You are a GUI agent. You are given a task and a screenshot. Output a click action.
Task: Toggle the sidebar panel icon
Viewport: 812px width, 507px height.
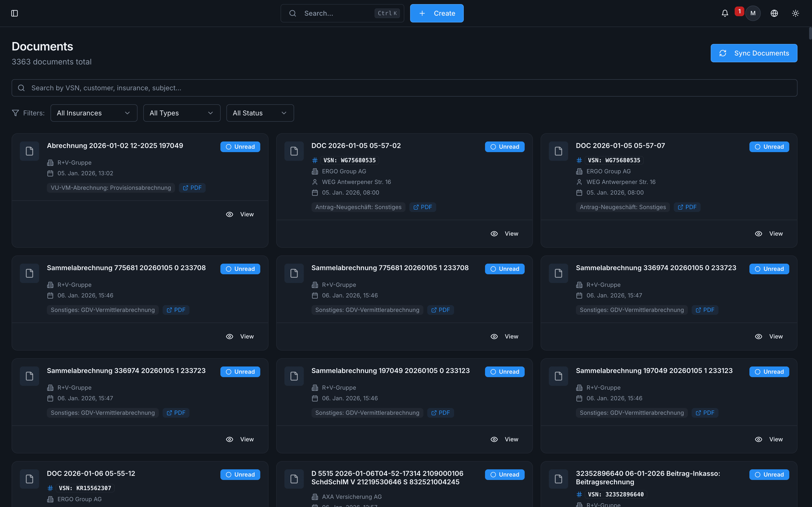14,14
